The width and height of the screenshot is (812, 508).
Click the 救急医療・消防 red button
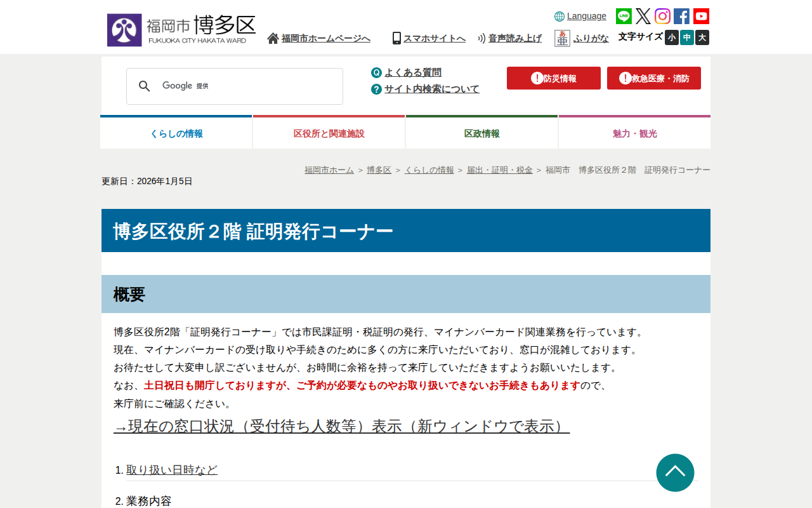click(654, 78)
